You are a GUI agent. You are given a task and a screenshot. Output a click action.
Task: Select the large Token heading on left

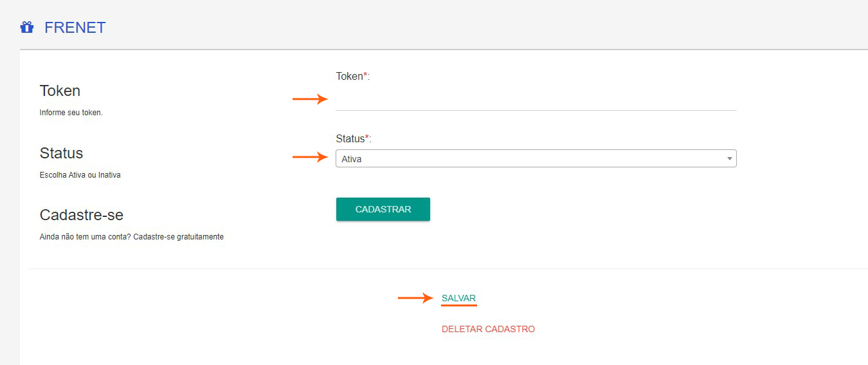pos(60,91)
